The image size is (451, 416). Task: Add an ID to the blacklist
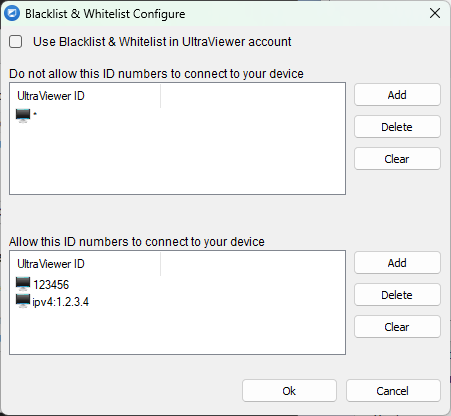(x=397, y=95)
